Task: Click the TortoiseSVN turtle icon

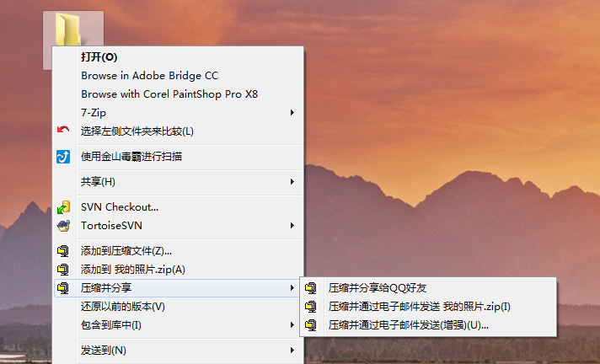Action: [x=63, y=226]
